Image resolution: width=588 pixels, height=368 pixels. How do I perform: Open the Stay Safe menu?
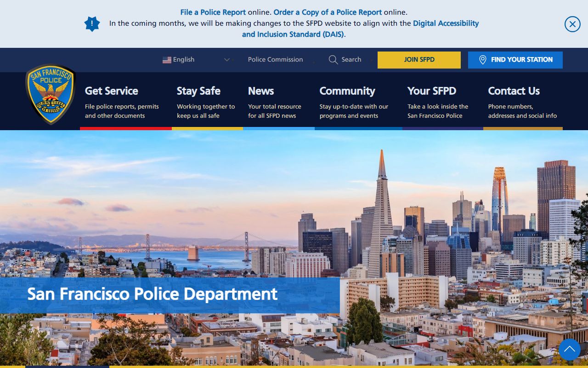click(198, 91)
